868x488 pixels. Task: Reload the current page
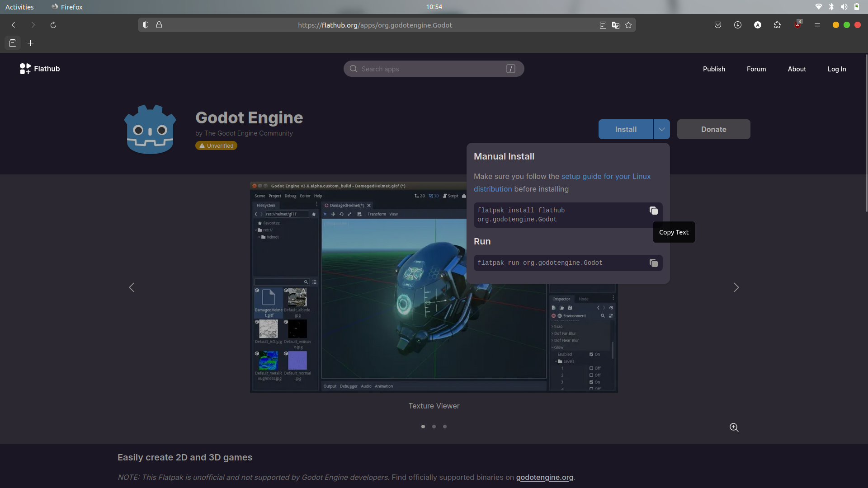pos(53,25)
